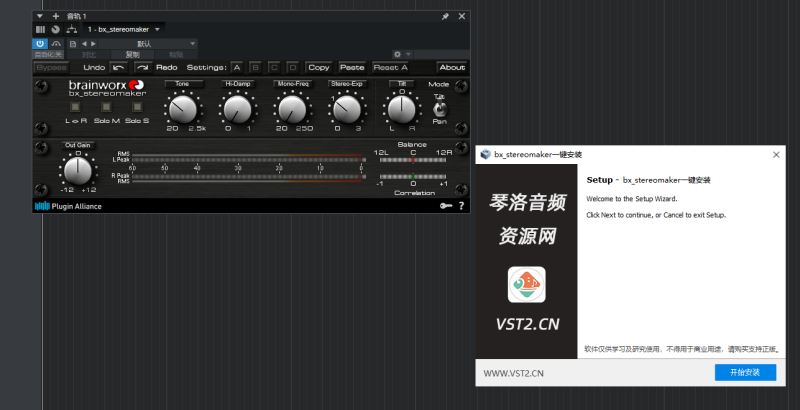Enable Solo M monitoring

click(106, 106)
